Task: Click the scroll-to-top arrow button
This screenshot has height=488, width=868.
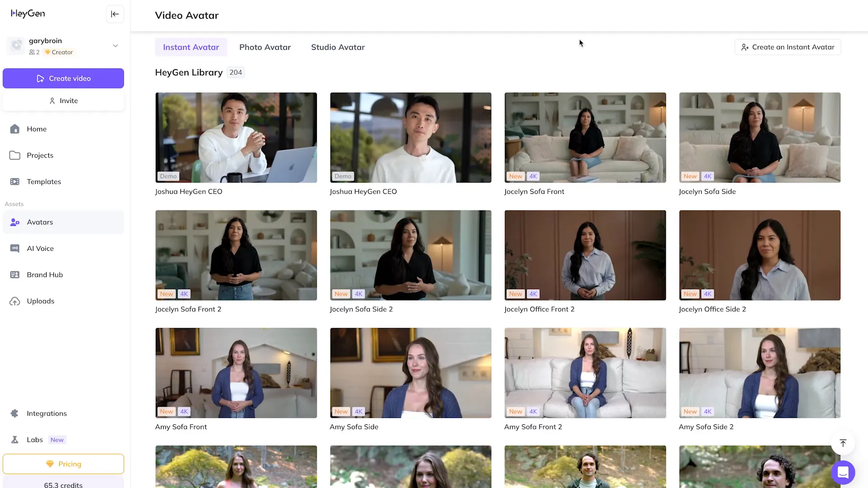Action: coord(843,443)
